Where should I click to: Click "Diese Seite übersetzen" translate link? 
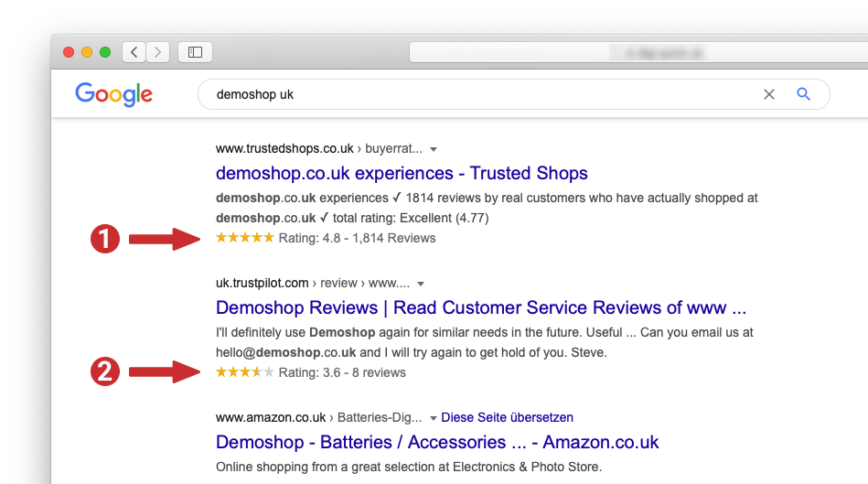507,417
